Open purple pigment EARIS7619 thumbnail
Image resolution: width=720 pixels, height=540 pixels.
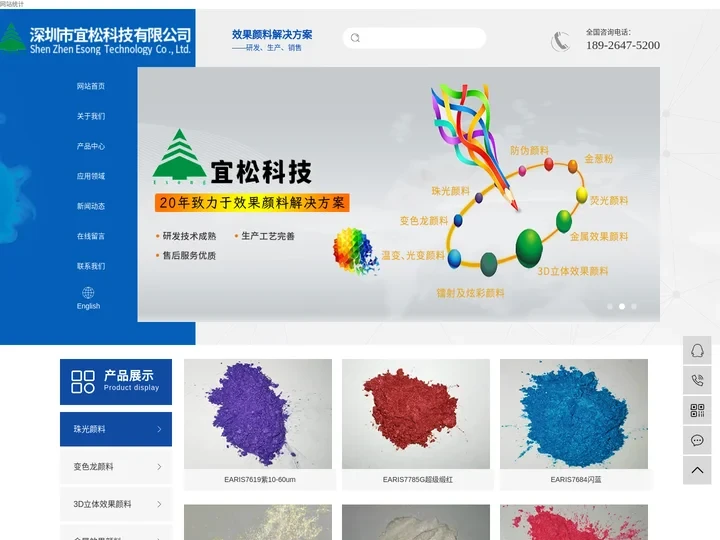[x=258, y=414]
